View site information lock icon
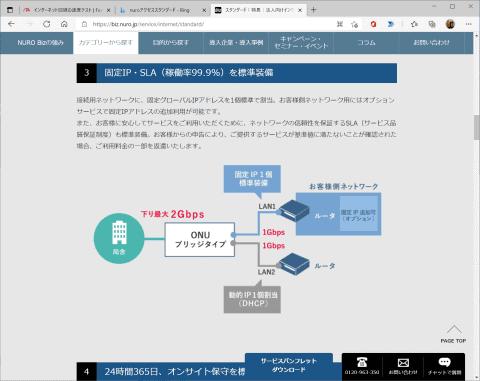The height and width of the screenshot is (381, 480). pyautogui.click(x=84, y=24)
